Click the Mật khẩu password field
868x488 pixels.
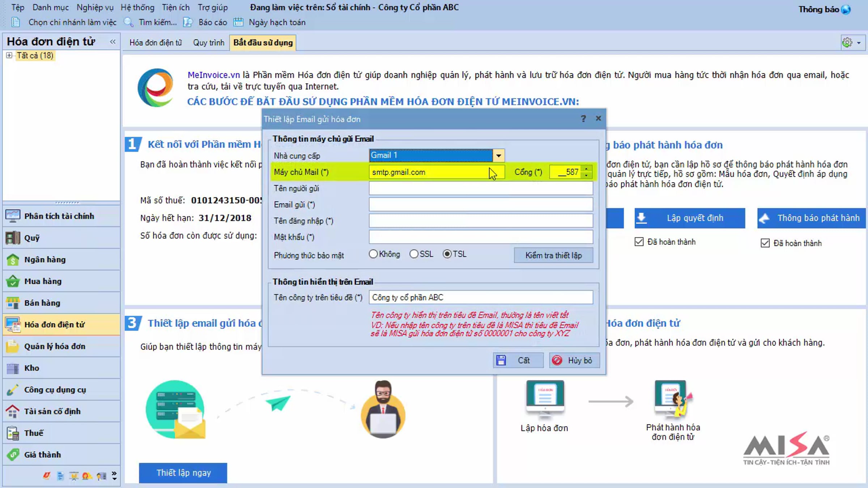pyautogui.click(x=481, y=237)
